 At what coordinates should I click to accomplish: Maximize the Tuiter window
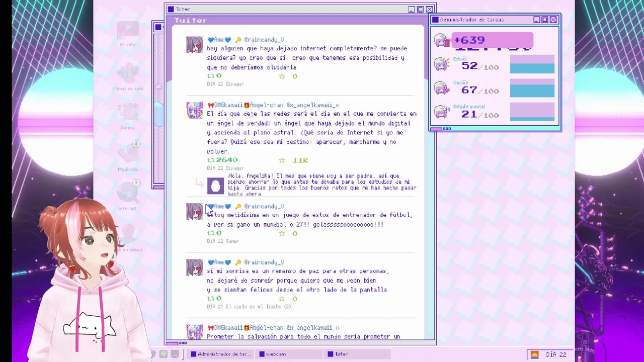point(420,9)
